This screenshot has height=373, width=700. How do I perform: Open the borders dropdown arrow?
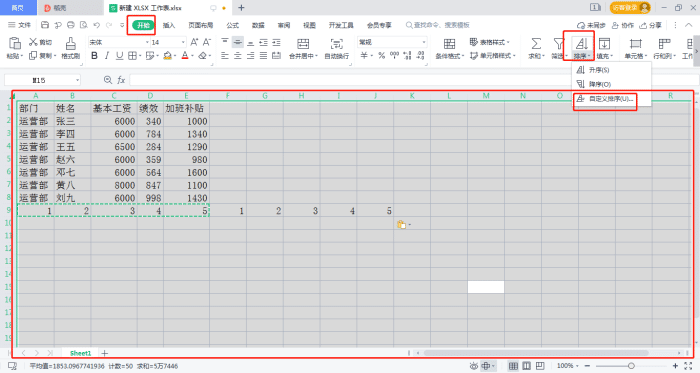[140, 56]
